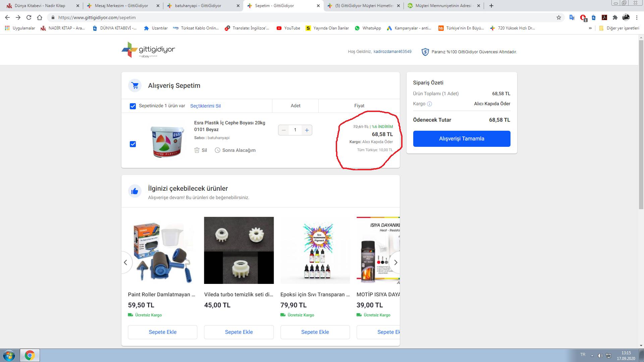
Task: Click the GittiGidiyor logo
Action: pos(148,50)
